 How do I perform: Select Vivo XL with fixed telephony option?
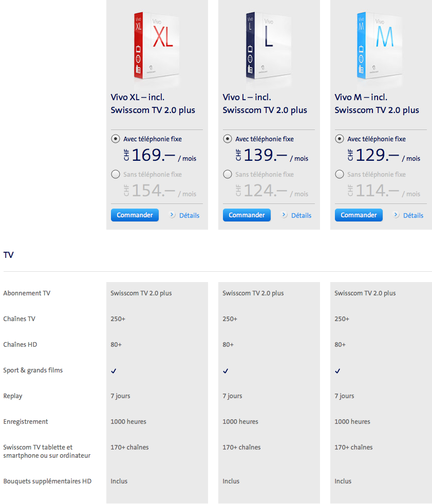click(x=116, y=139)
